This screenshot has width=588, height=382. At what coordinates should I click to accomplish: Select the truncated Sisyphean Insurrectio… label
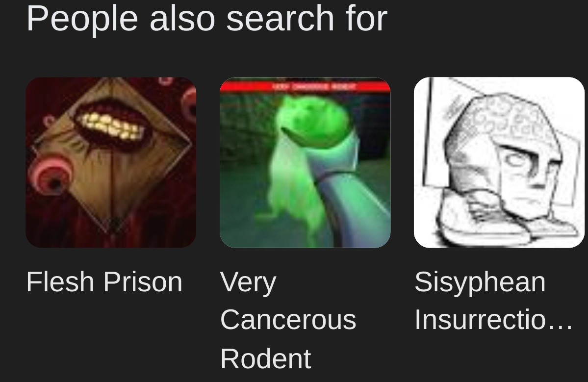tap(493, 301)
